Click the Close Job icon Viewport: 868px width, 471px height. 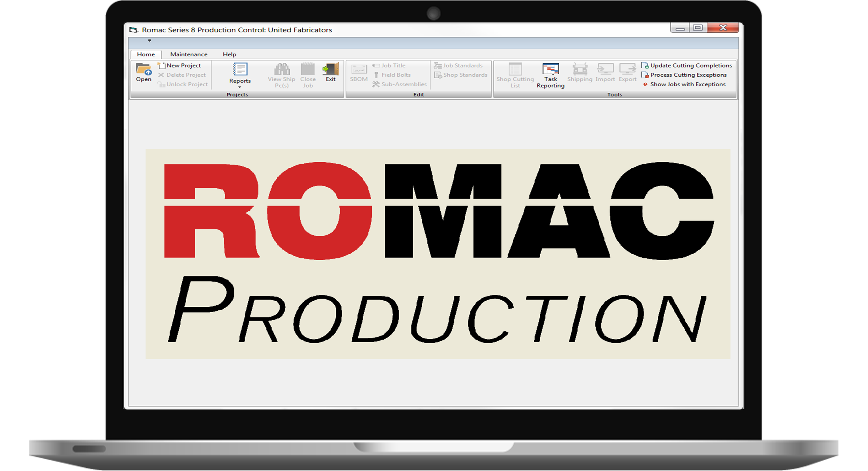tap(308, 69)
